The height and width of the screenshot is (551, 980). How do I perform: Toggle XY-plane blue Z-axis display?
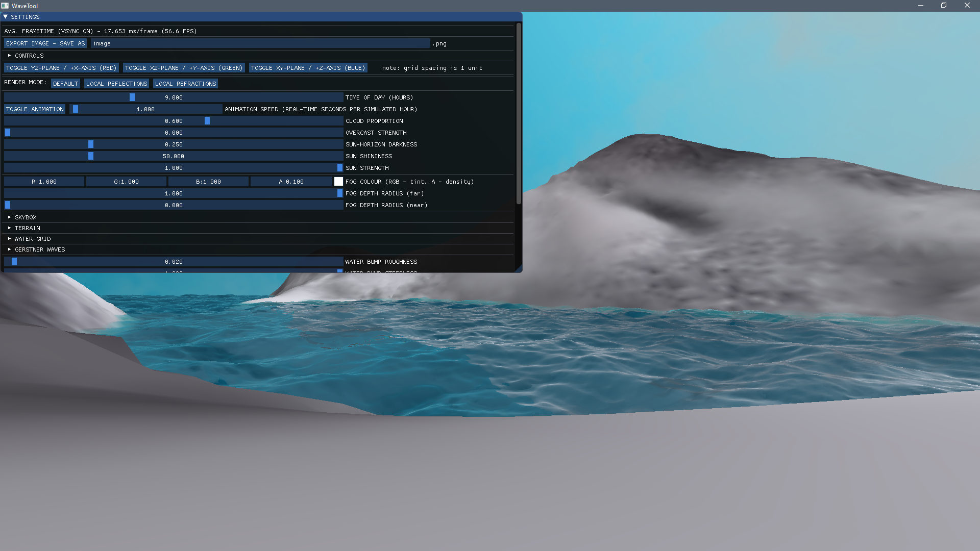click(308, 68)
